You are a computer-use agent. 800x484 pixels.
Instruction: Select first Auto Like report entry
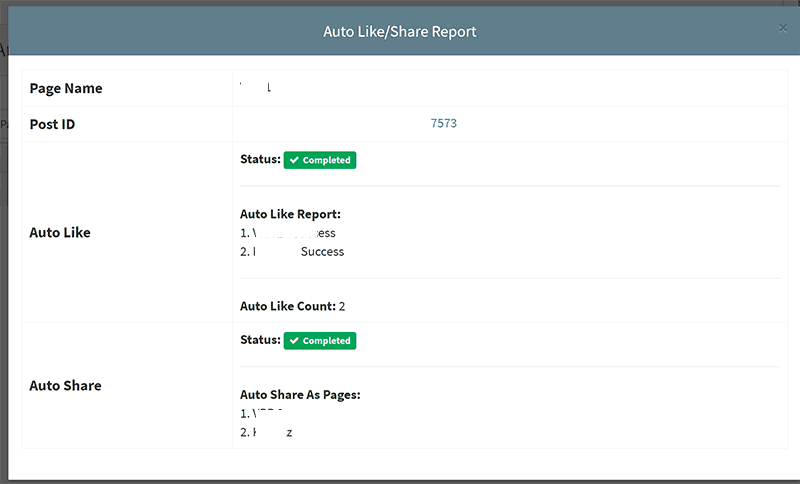(288, 233)
